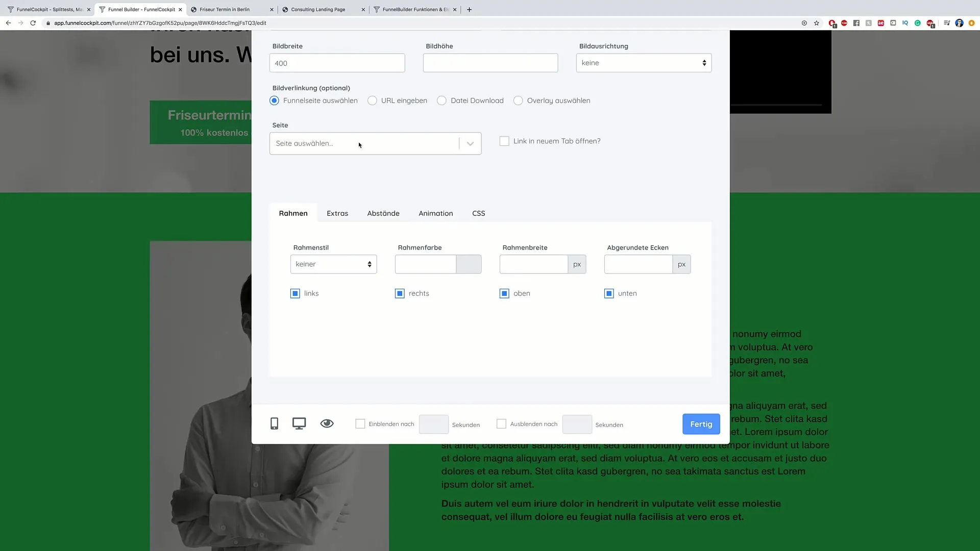Select Datei Download radio option
The height and width of the screenshot is (551, 980).
pyautogui.click(x=442, y=101)
